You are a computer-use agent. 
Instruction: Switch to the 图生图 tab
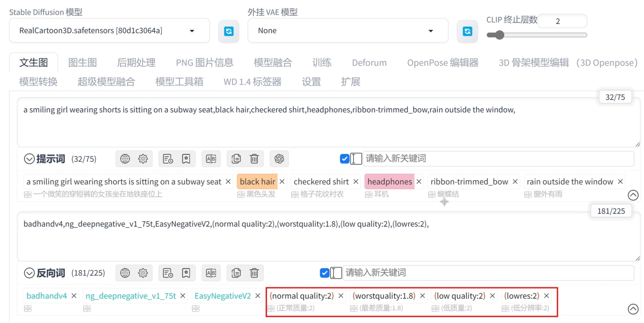[83, 62]
